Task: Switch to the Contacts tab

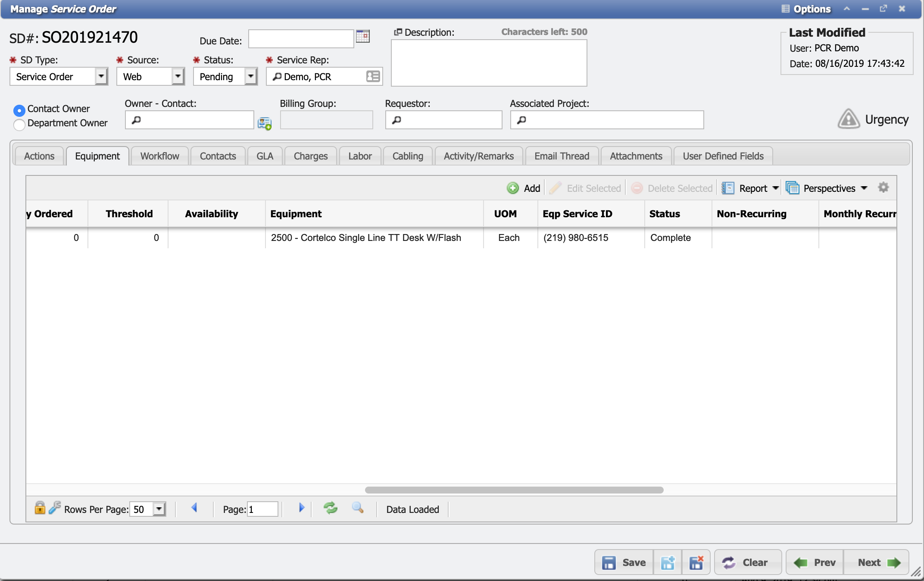Action: [218, 156]
